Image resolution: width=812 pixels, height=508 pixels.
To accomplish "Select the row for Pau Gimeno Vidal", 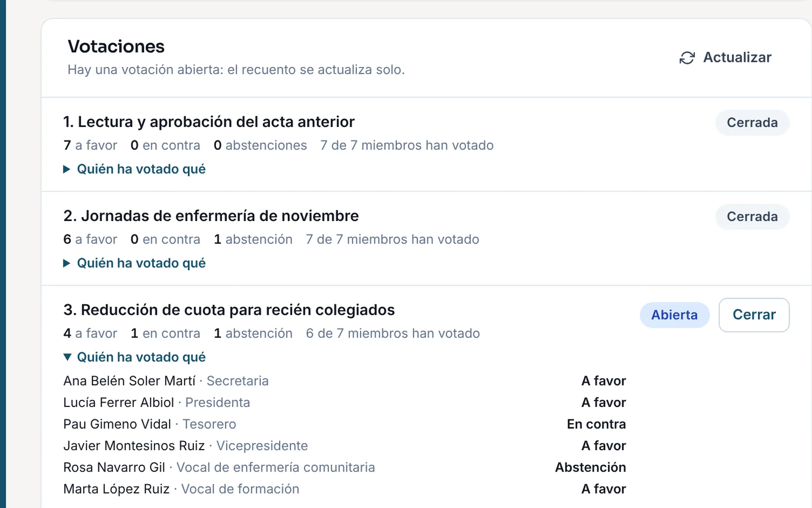I will tap(345, 424).
